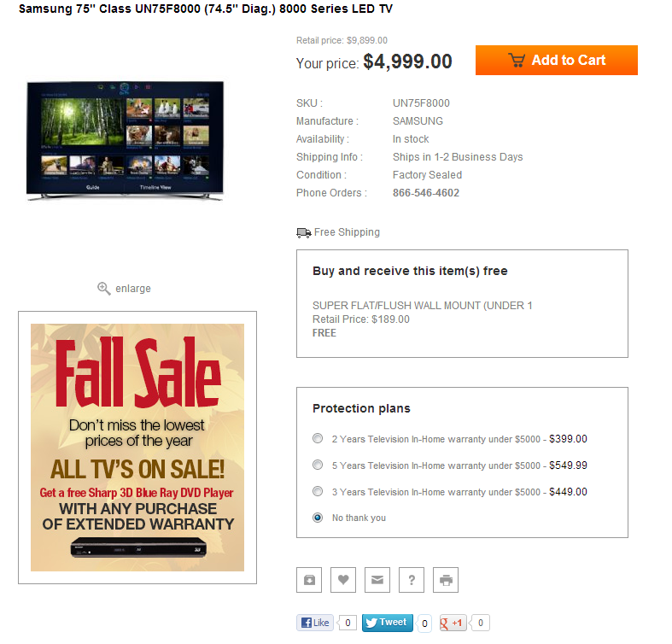Click the phone number 866-546-4602
Screen dimensions: 672x644
425,193
